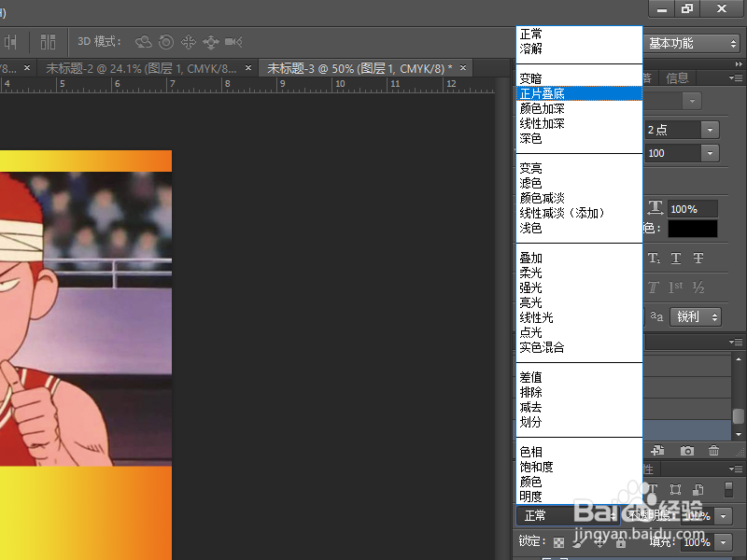Click the anti-aliasing aa icon

(656, 316)
